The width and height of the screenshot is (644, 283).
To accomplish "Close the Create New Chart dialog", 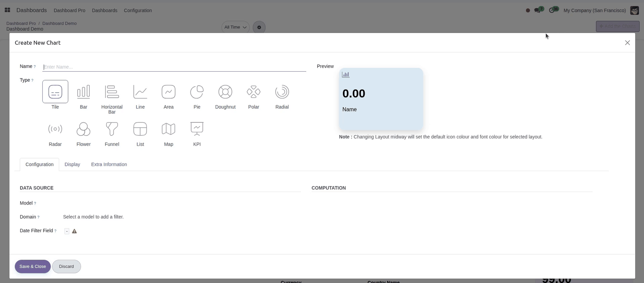I will (x=627, y=43).
